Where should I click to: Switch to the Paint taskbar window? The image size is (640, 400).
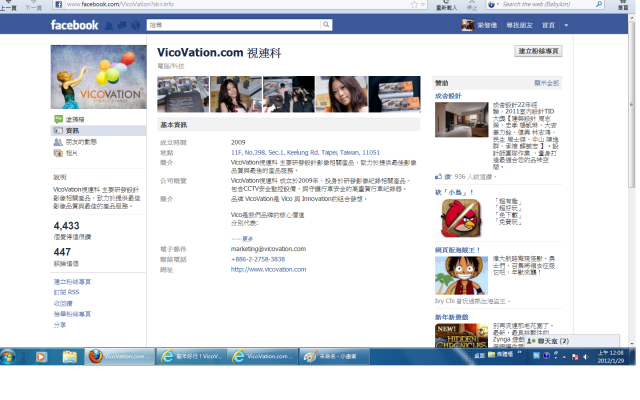(x=334, y=356)
